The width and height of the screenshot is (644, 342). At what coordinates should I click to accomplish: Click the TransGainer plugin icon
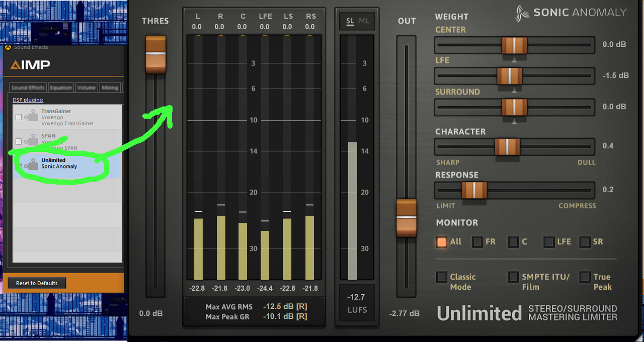[32, 117]
